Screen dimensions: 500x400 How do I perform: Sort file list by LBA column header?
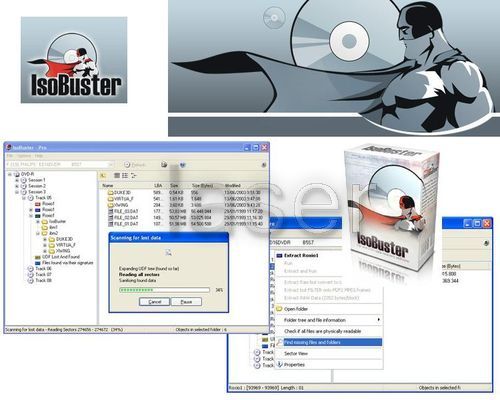pos(159,185)
